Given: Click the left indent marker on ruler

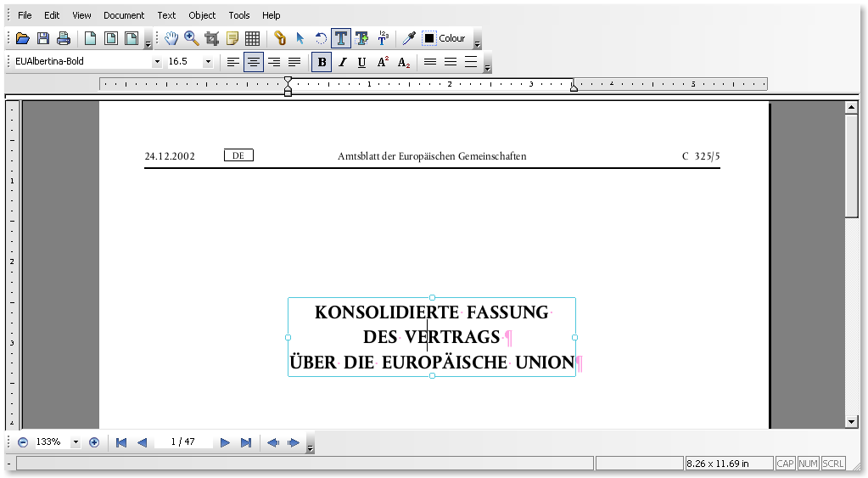Looking at the screenshot, I should point(288,87).
